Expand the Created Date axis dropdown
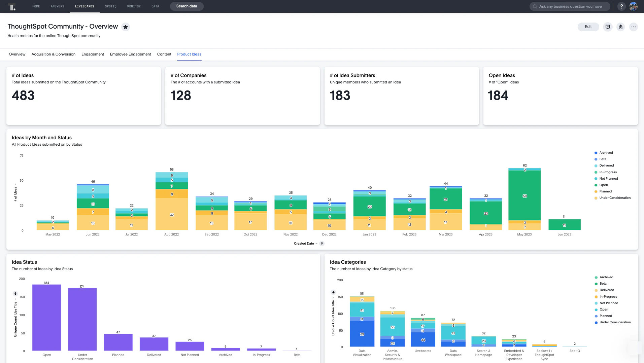Viewport: 644px width, 363px height. pos(316,244)
